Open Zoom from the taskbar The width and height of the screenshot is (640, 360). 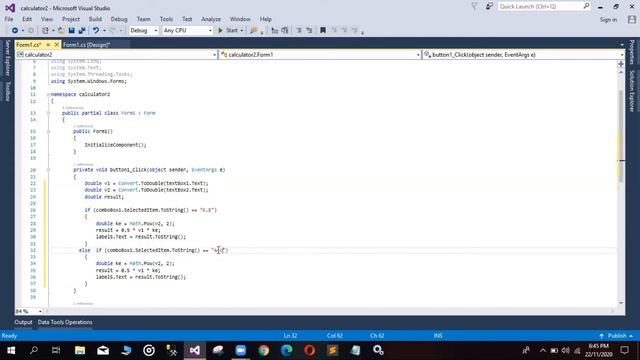point(241,350)
